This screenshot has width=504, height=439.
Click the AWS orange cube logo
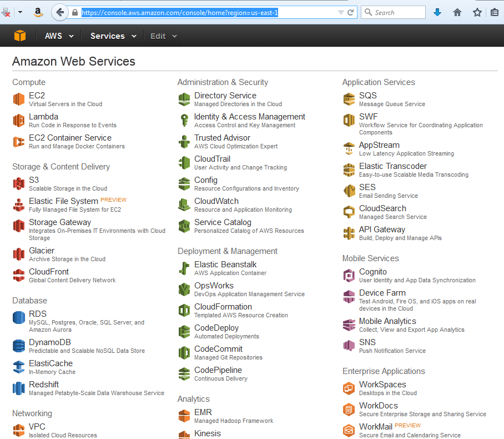[20, 36]
